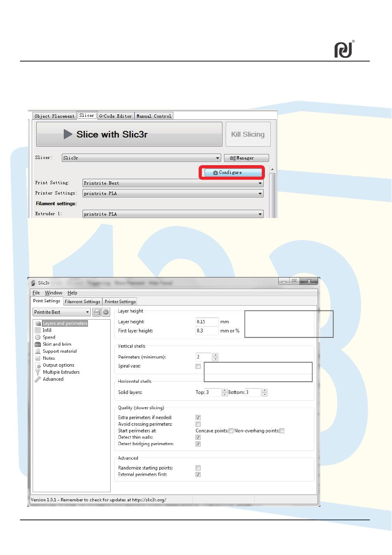Open the Help menu in Slic3r
Viewport: 392px width, 555px height.
click(72, 293)
